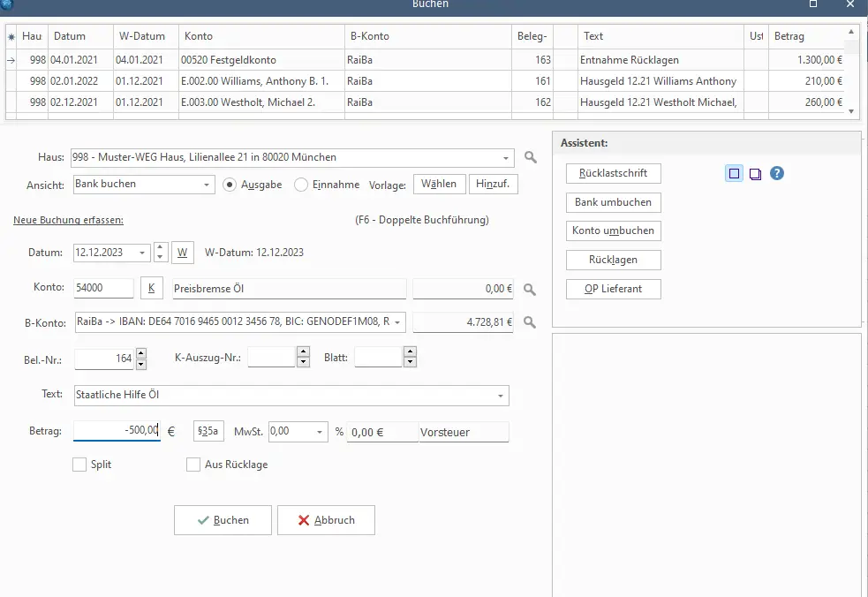Viewport: 868px width, 597px height.
Task: Tick the Aus Rücklage checkbox
Action: click(x=193, y=464)
